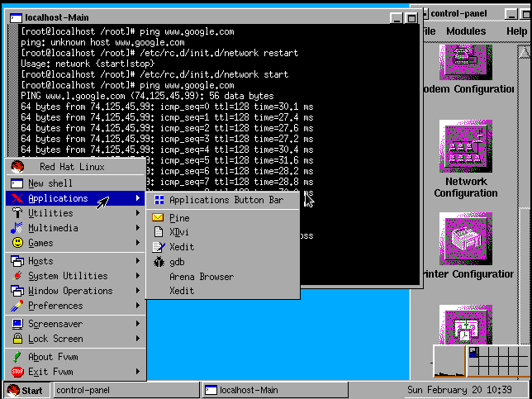Open Applications Button Bar entry

point(226,200)
